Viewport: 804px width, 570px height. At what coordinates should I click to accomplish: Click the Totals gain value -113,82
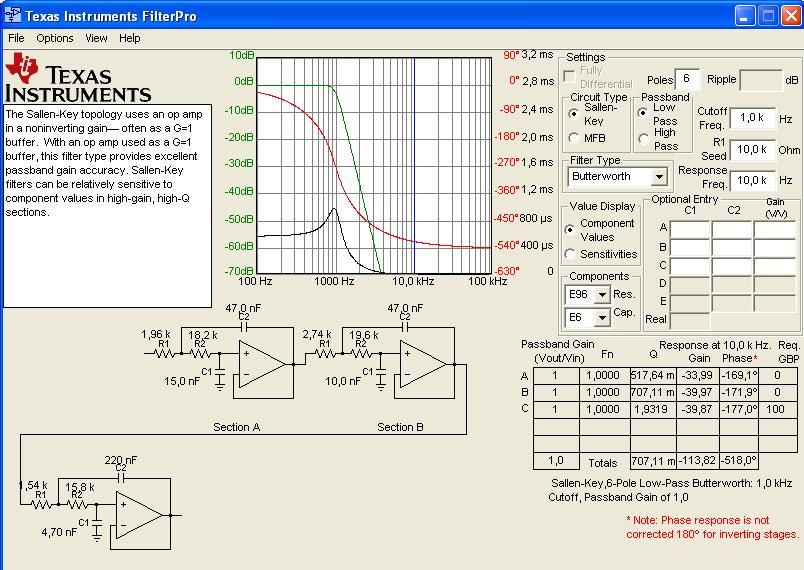pyautogui.click(x=697, y=461)
